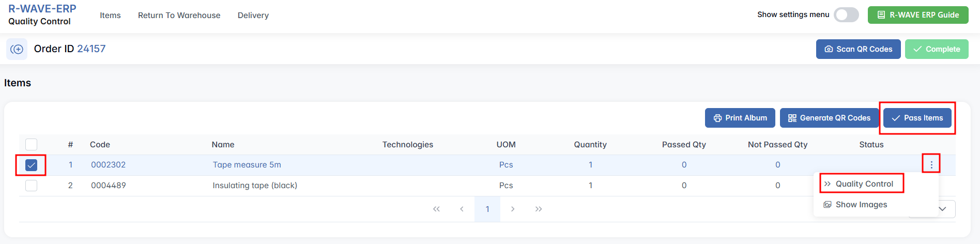Choose Show Images from the context menu

tap(861, 205)
